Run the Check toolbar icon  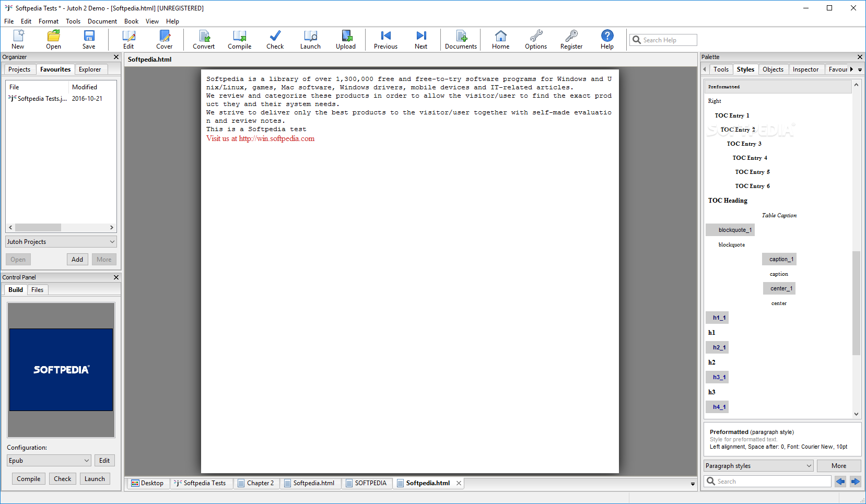(x=275, y=40)
